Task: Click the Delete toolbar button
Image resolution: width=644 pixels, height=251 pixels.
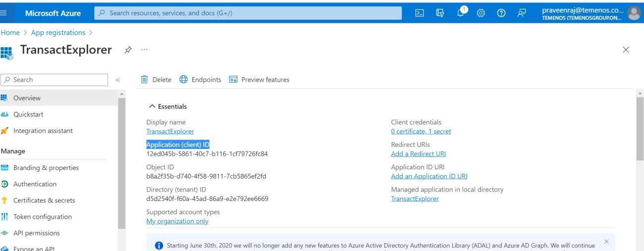Action: 156,80
